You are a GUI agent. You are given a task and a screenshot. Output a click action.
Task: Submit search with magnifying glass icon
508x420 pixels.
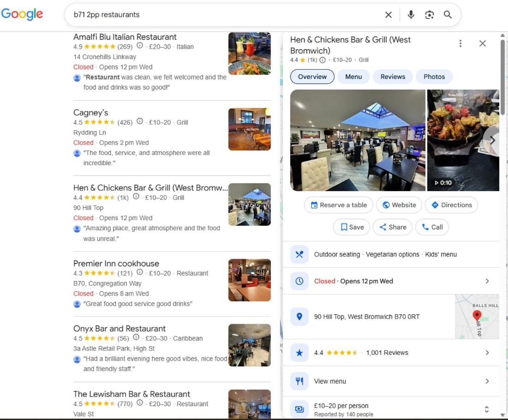pyautogui.click(x=448, y=15)
